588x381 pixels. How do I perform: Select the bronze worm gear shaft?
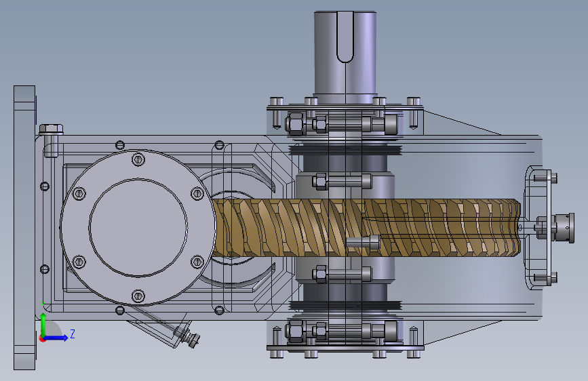(367, 228)
